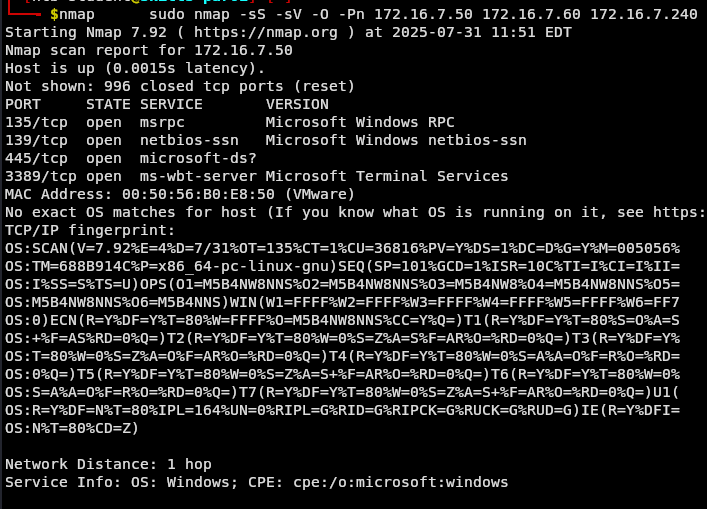Image resolution: width=707 pixels, height=509 pixels.
Task: Click the 172.16.7.60 target argument
Action: (531, 14)
